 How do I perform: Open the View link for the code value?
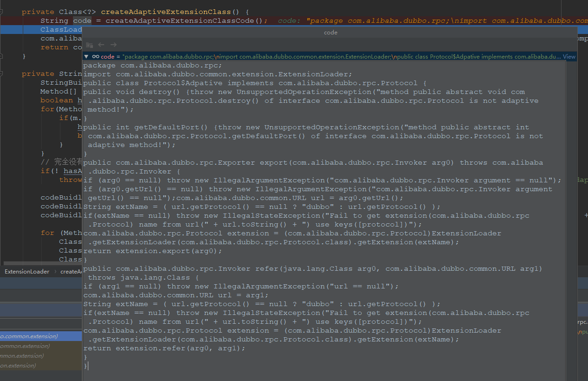(x=569, y=57)
